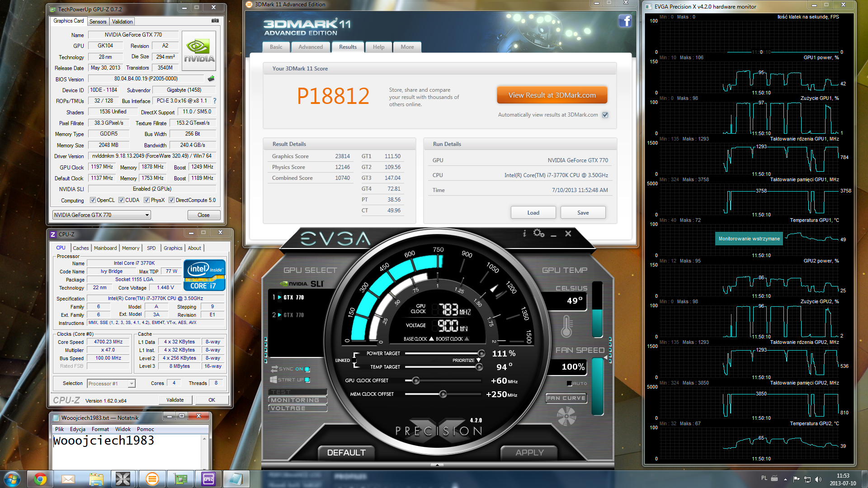Viewport: 868px width, 488px height.
Task: Click the Monitorowanie wstrzymane label in monitor
Action: pyautogui.click(x=749, y=239)
